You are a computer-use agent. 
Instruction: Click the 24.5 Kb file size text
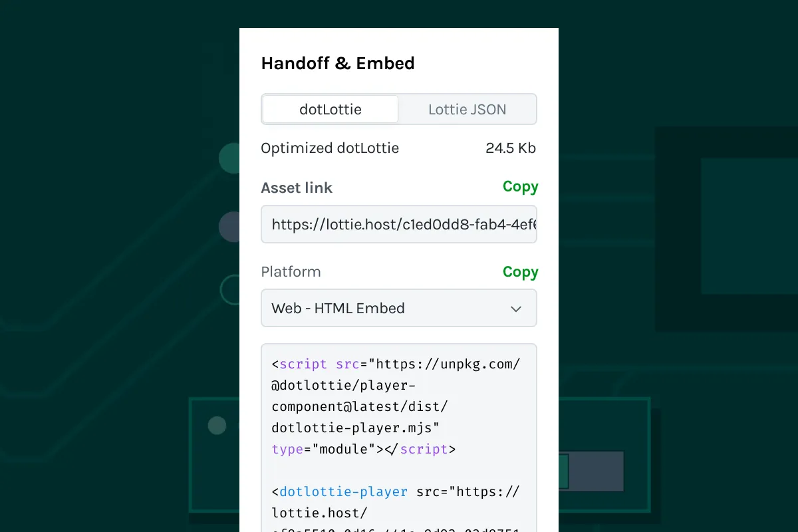pos(511,148)
